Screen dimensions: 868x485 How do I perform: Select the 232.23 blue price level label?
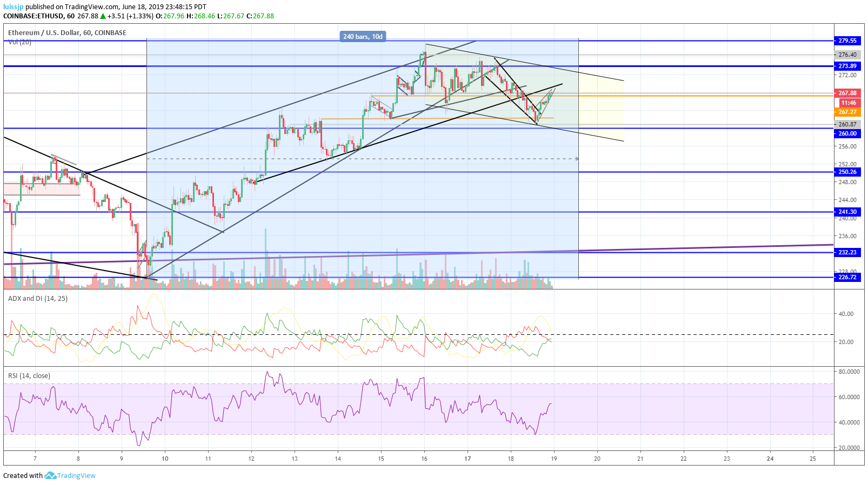(x=847, y=252)
